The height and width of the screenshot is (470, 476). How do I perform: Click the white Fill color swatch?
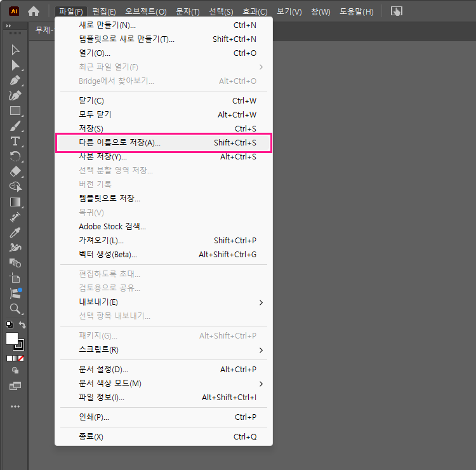(x=11, y=339)
